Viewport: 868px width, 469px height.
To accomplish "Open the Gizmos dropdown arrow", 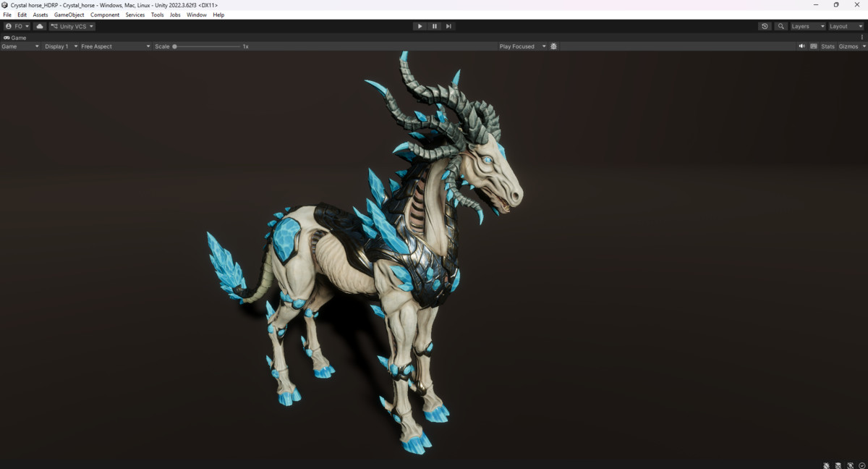I will coord(864,46).
